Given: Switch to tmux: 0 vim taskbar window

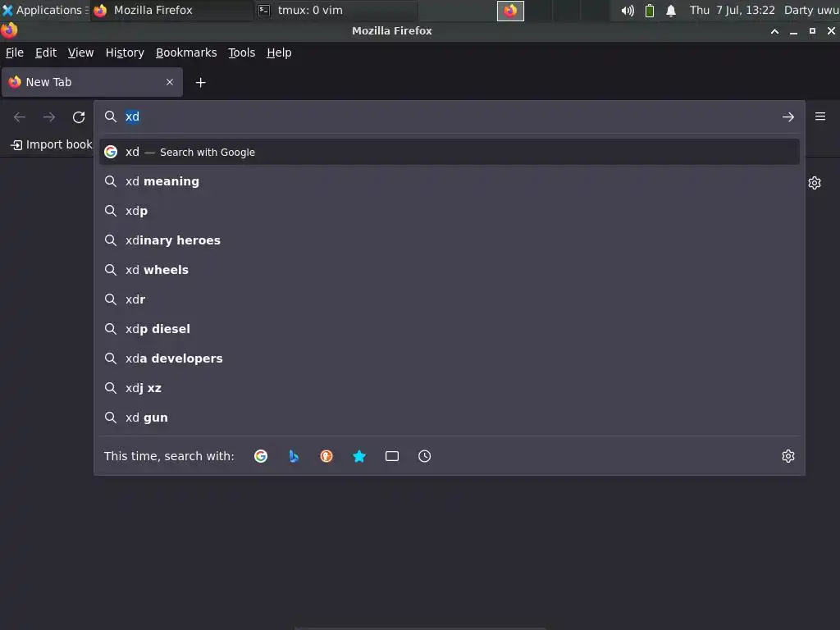Looking at the screenshot, I should tap(336, 10).
